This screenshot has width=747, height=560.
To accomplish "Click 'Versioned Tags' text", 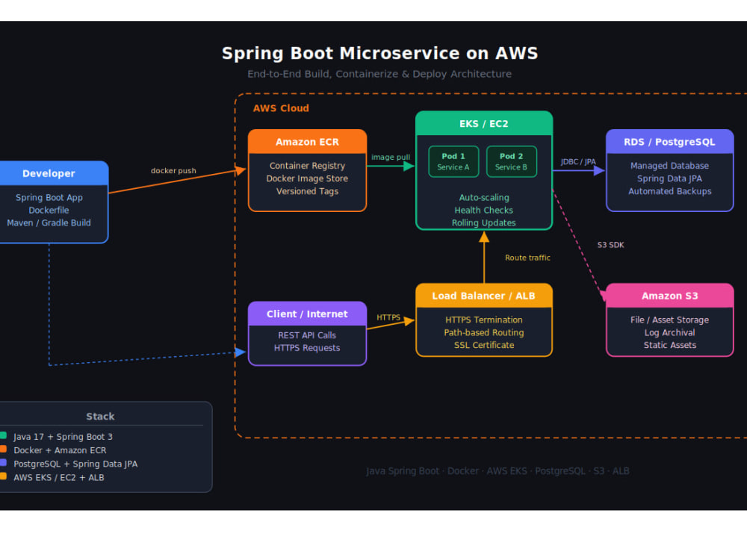I will point(307,191).
